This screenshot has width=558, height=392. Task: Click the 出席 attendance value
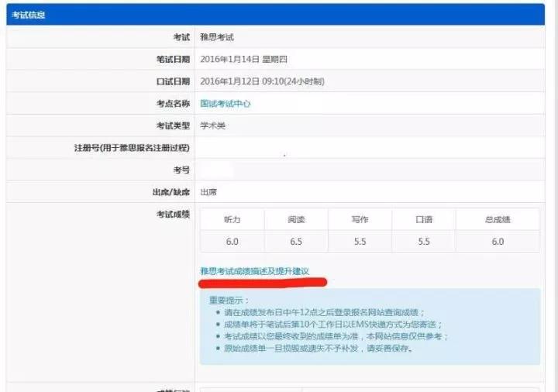[208, 192]
